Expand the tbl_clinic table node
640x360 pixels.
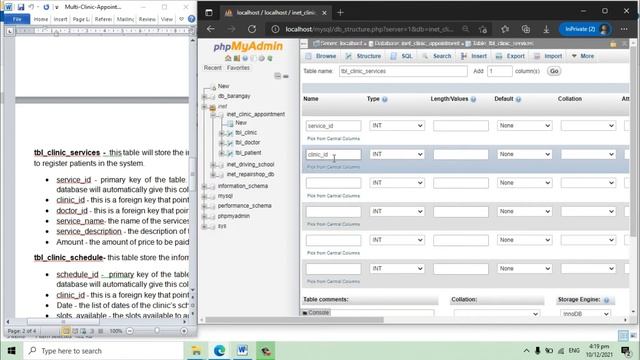[x=222, y=133]
